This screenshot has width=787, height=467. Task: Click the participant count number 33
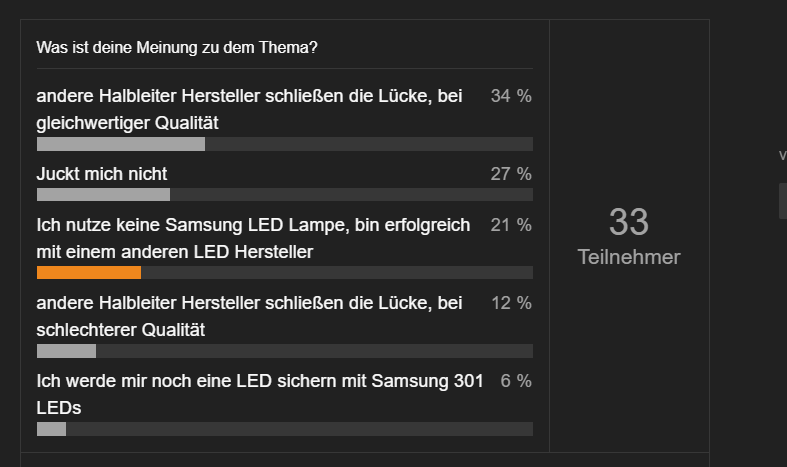click(x=629, y=222)
